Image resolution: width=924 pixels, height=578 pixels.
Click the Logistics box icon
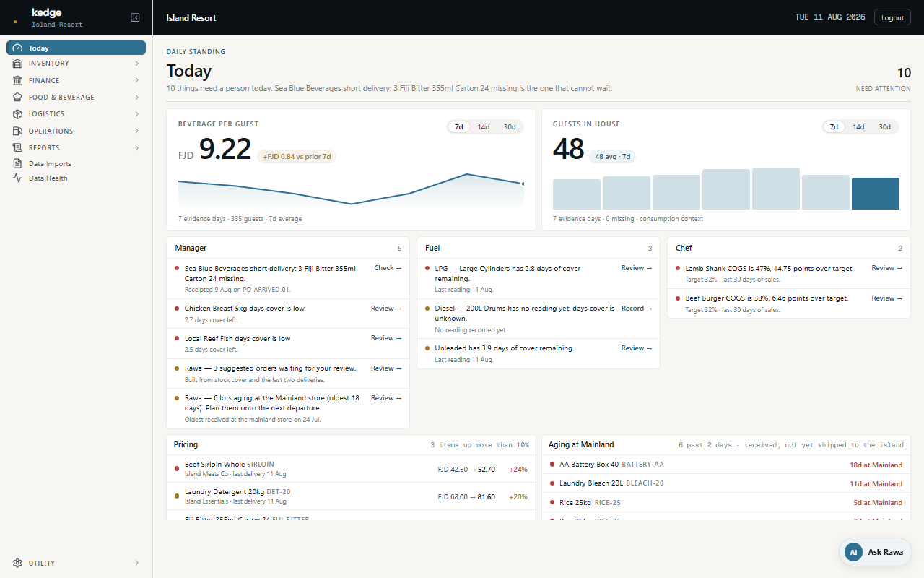pyautogui.click(x=18, y=114)
